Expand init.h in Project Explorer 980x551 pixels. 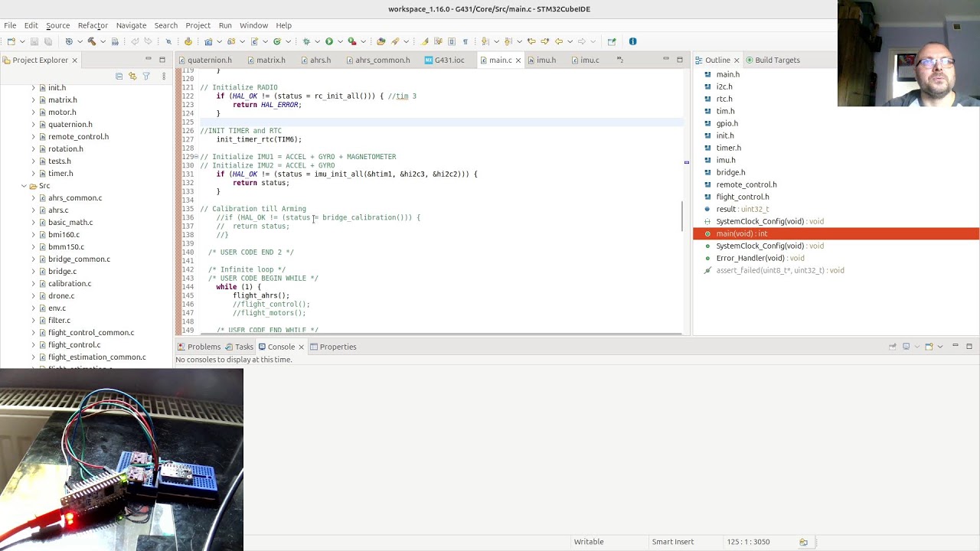tap(33, 88)
